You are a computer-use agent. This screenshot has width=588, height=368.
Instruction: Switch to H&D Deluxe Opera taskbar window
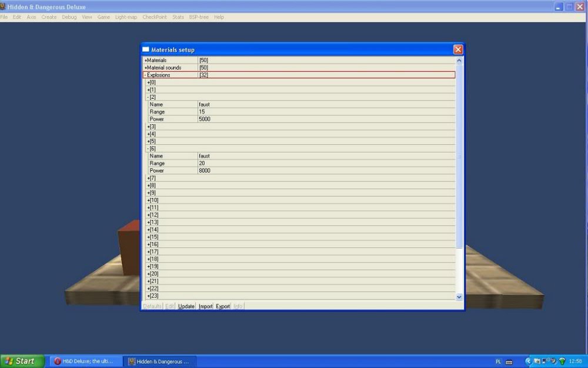[85, 362]
